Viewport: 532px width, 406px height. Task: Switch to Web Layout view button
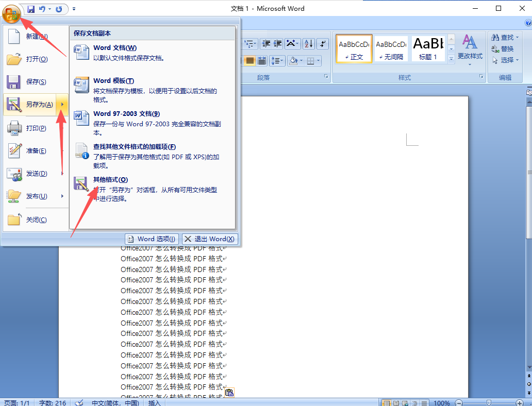[405, 402]
